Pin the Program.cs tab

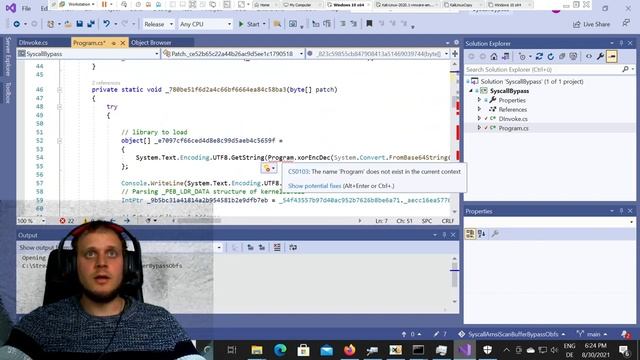pos(113,43)
